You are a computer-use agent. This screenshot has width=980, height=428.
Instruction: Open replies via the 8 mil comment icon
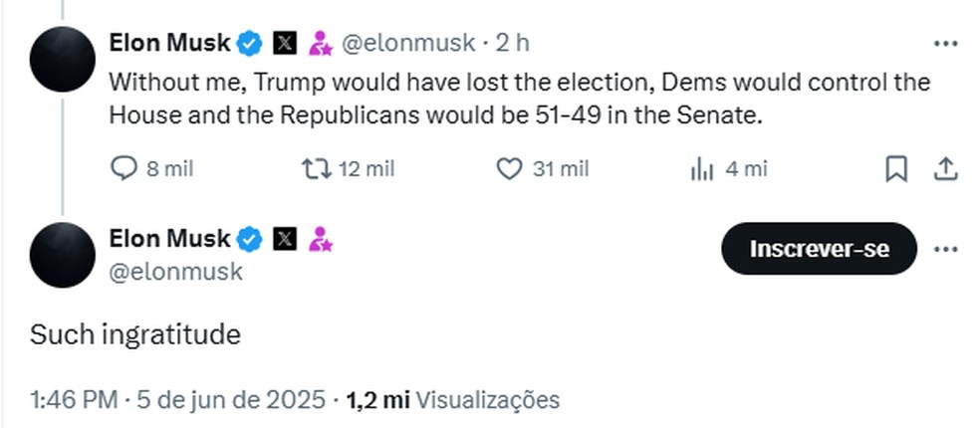point(123,168)
